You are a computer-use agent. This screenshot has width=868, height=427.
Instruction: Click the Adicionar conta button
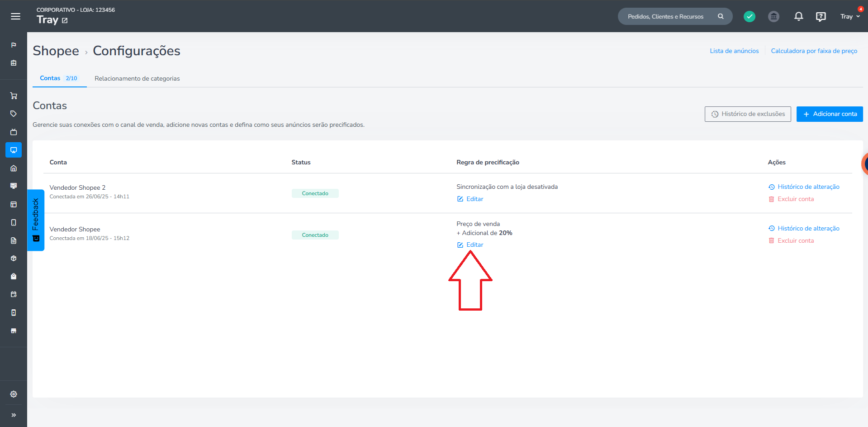(x=830, y=114)
